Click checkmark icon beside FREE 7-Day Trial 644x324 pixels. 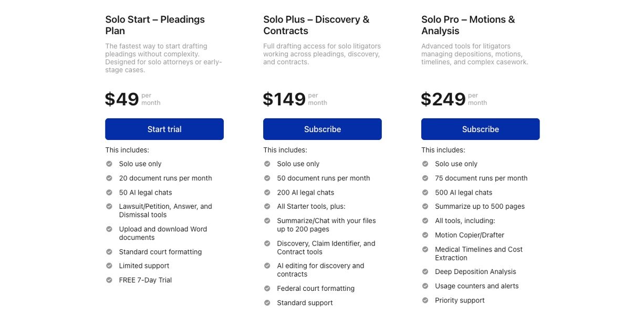click(x=109, y=280)
